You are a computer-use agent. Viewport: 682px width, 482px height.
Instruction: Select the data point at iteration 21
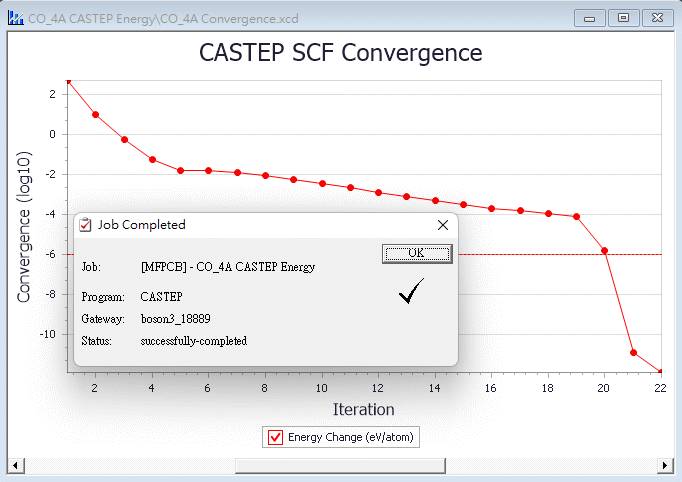coord(633,352)
